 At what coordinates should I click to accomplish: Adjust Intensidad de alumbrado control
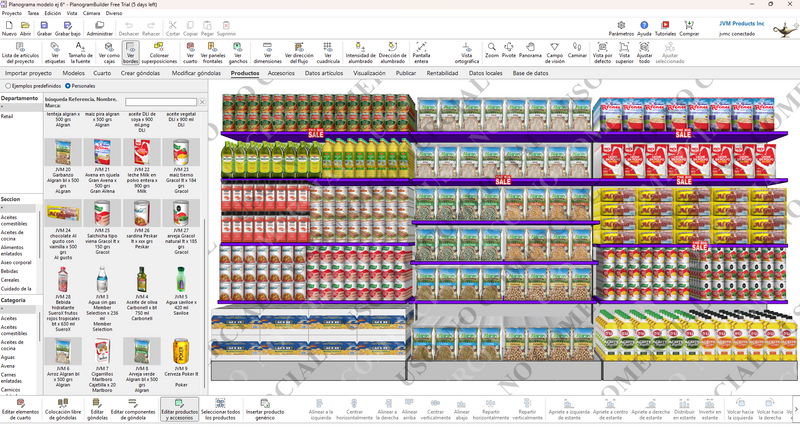click(x=360, y=53)
